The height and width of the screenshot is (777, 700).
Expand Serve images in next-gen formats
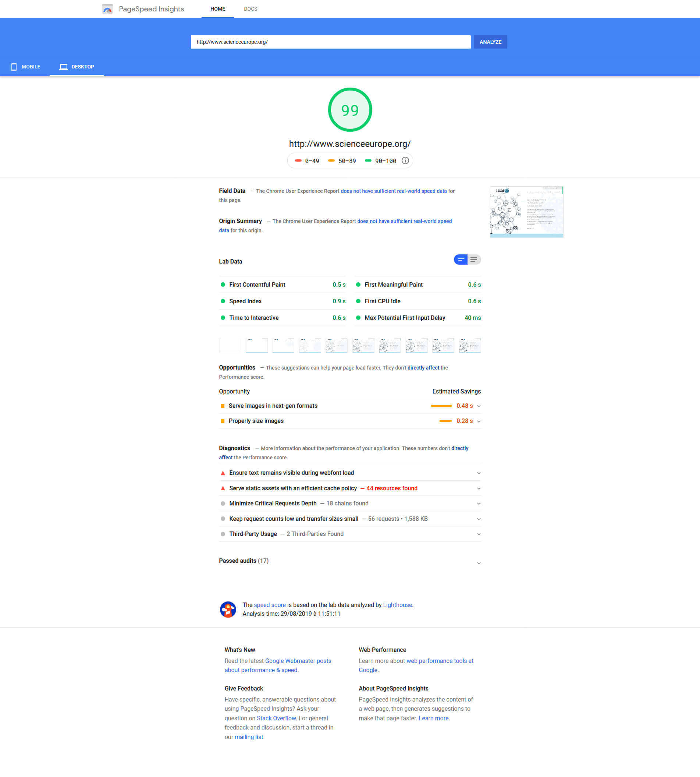479,406
